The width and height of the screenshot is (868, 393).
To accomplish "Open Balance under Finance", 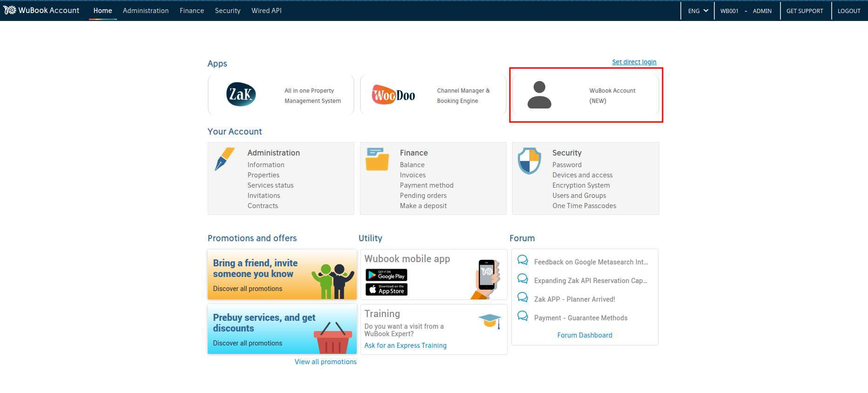I will tap(412, 165).
